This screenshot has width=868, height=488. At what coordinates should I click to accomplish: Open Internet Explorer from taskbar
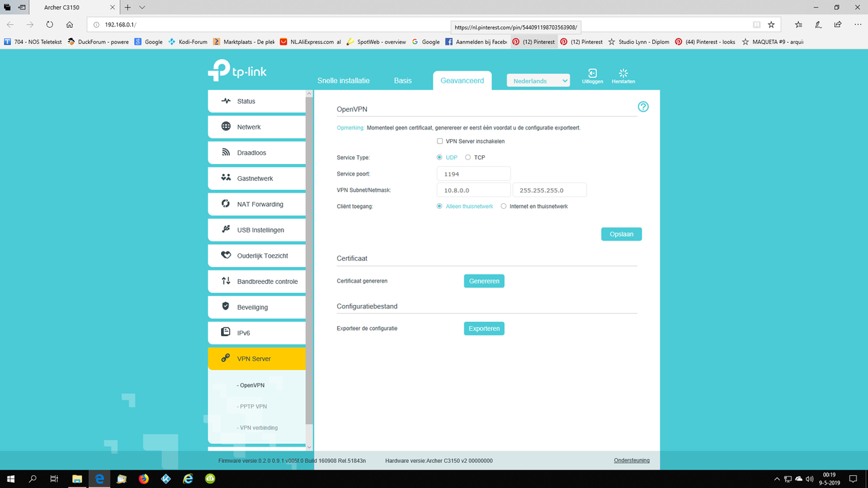[x=189, y=479]
